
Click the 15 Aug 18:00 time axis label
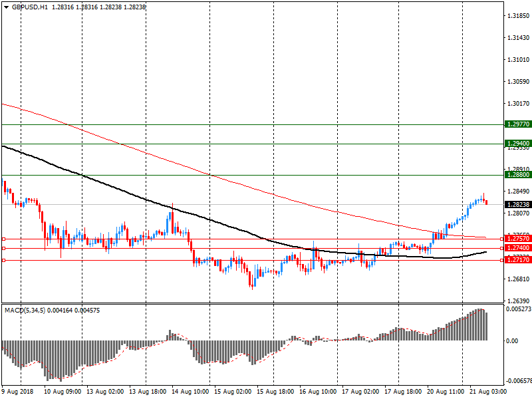point(275,392)
